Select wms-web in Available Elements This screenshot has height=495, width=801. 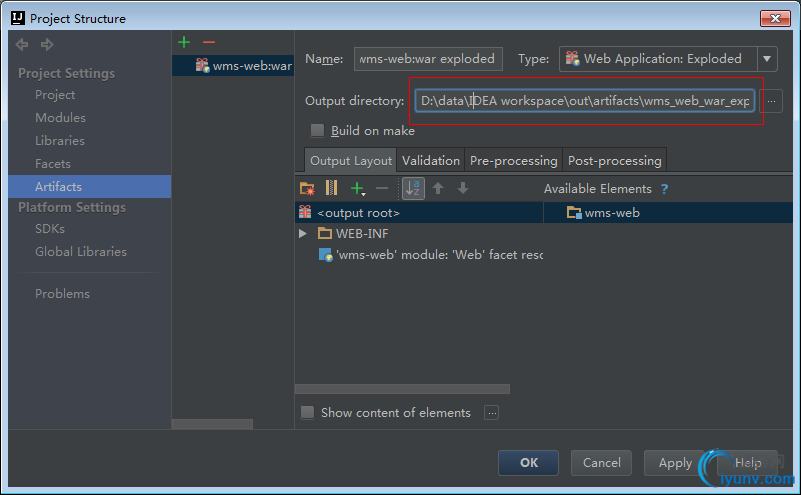click(611, 212)
